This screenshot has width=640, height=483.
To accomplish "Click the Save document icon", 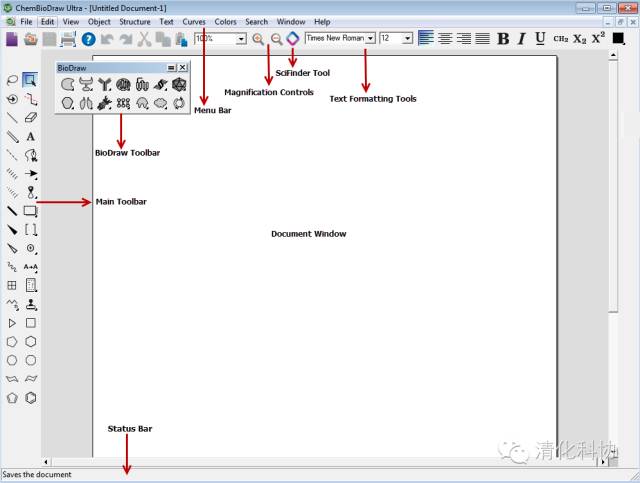I will click(x=49, y=39).
